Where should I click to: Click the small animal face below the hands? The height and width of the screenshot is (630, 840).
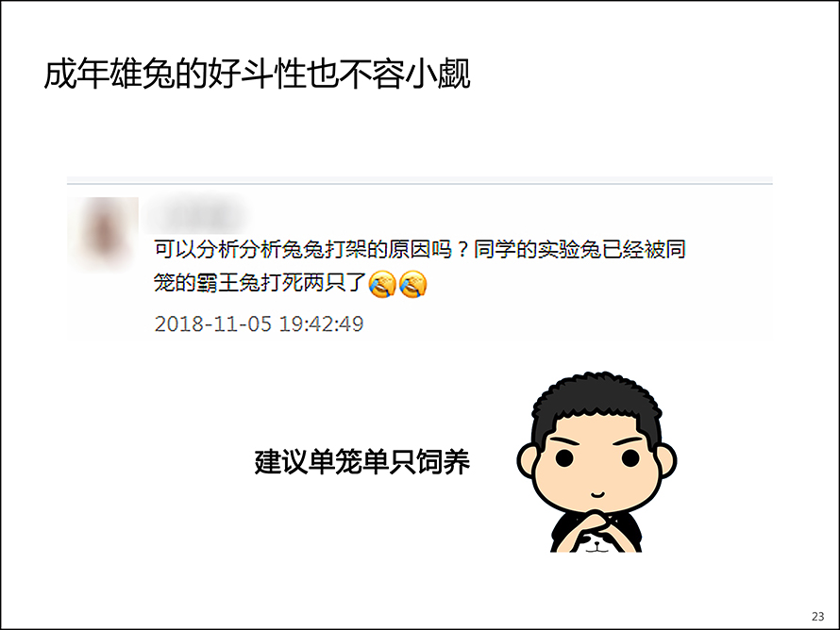[596, 544]
